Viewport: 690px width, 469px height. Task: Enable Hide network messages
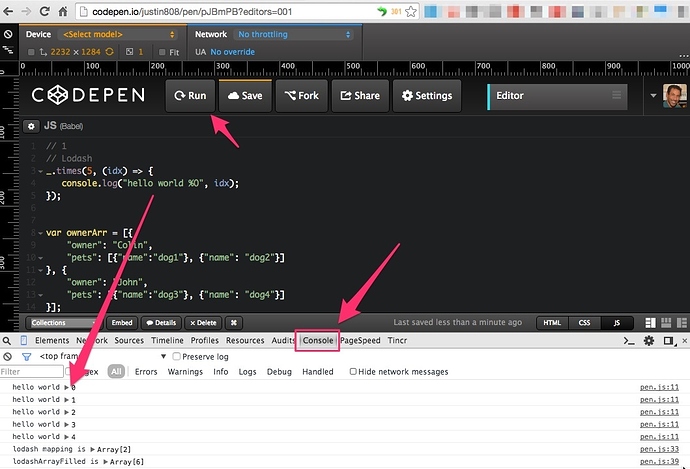click(x=353, y=372)
